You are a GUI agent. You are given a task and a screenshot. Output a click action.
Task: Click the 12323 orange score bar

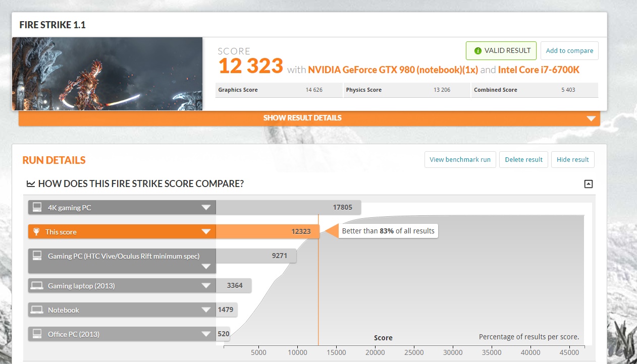[x=268, y=232]
